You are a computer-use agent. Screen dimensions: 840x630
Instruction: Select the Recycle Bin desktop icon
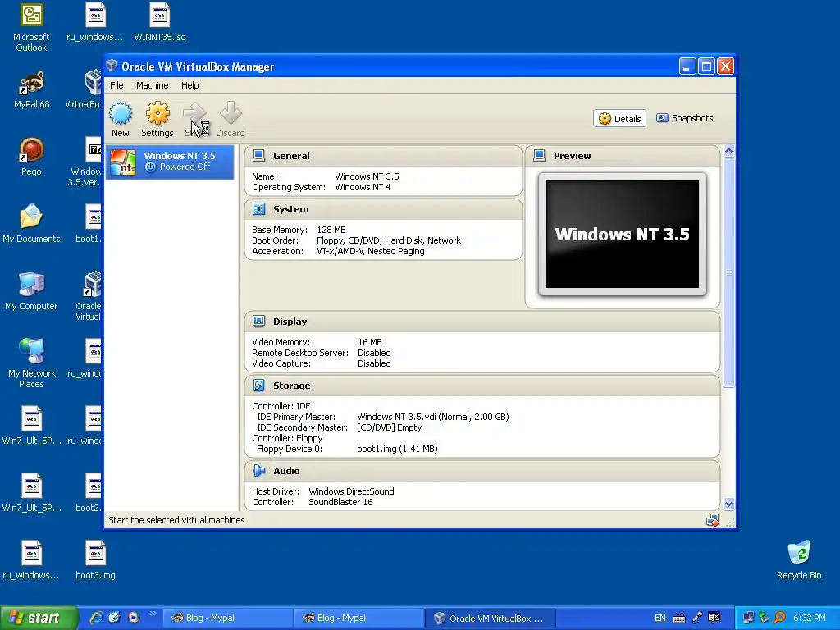click(x=799, y=560)
